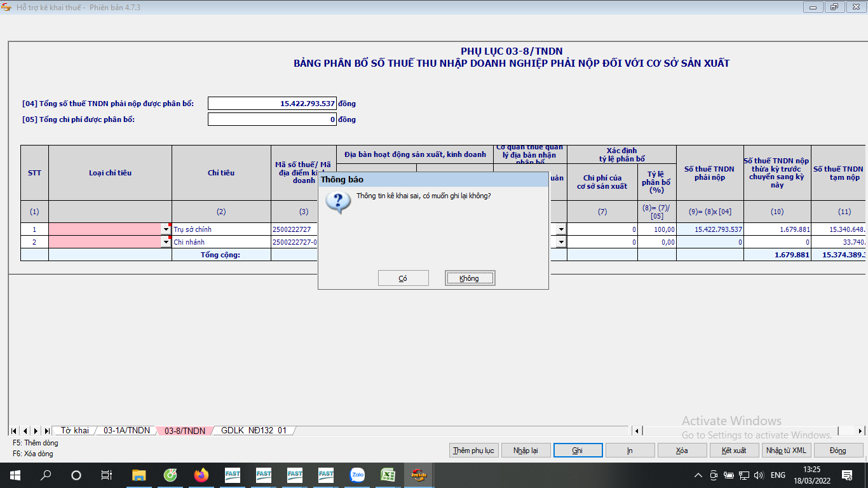Click the Không button in the dialog
Viewport: 868px width, 488px height.
470,278
